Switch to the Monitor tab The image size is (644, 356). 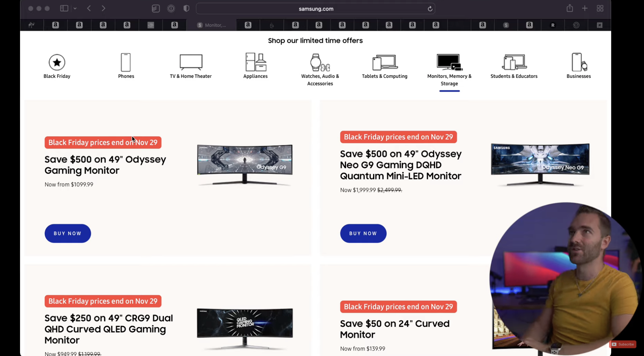click(211, 25)
